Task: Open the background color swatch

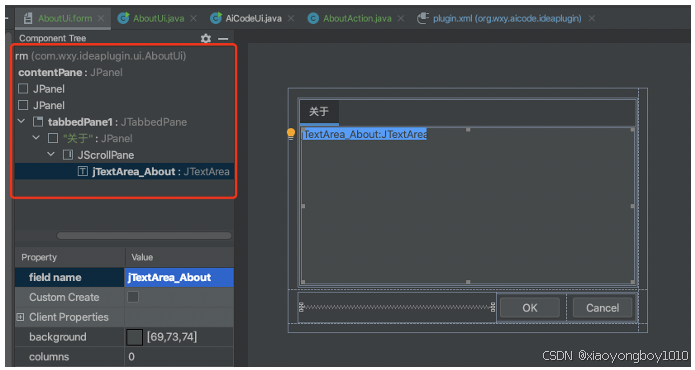Action: point(135,337)
